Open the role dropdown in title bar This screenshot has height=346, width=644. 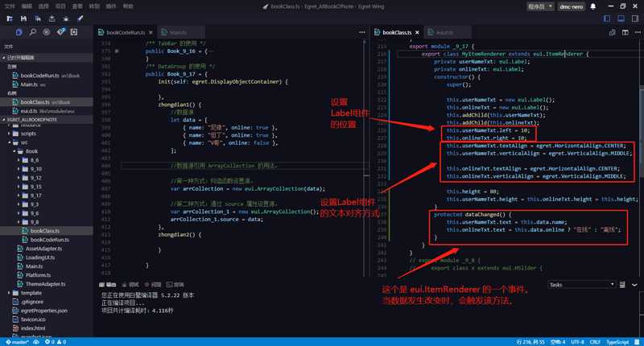(x=540, y=6)
